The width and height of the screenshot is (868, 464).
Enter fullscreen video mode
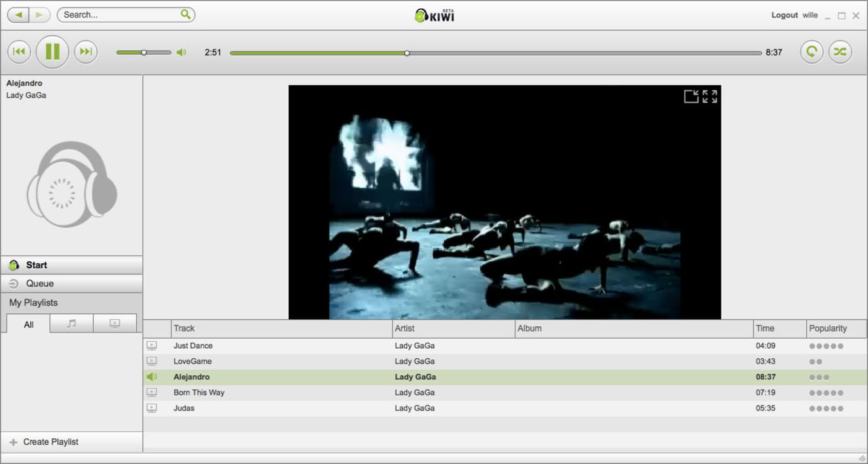[710, 96]
